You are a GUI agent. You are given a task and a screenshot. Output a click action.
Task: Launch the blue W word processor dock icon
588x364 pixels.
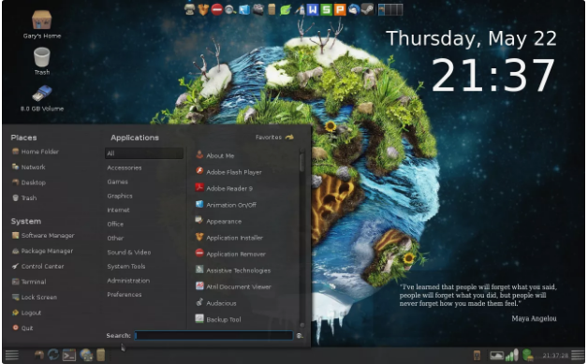tap(313, 9)
